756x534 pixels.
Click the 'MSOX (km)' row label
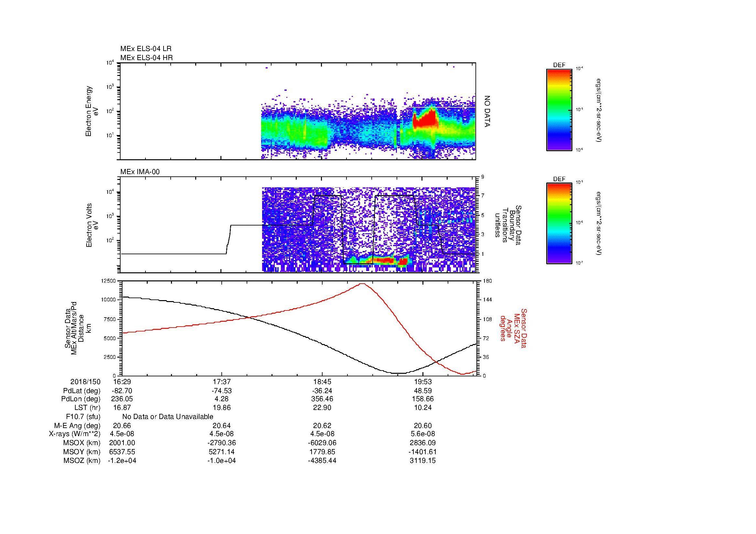click(82, 443)
